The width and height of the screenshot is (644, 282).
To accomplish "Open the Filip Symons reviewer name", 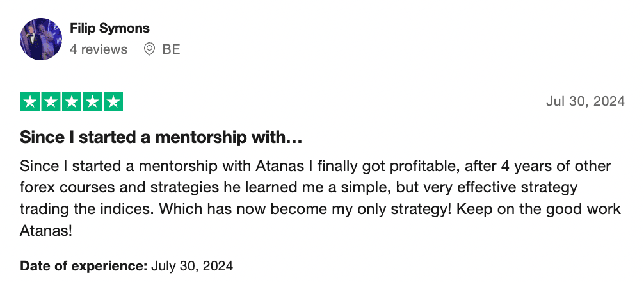I will tap(109, 28).
